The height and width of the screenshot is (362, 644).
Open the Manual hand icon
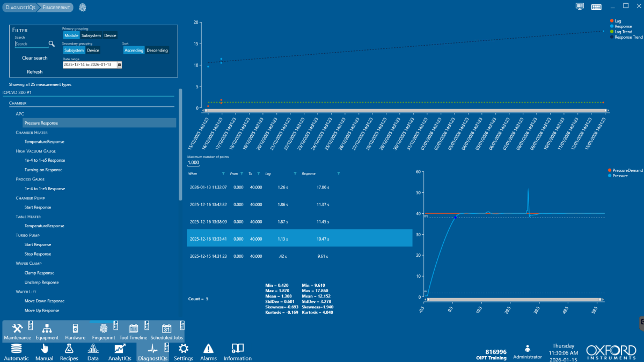(44, 349)
